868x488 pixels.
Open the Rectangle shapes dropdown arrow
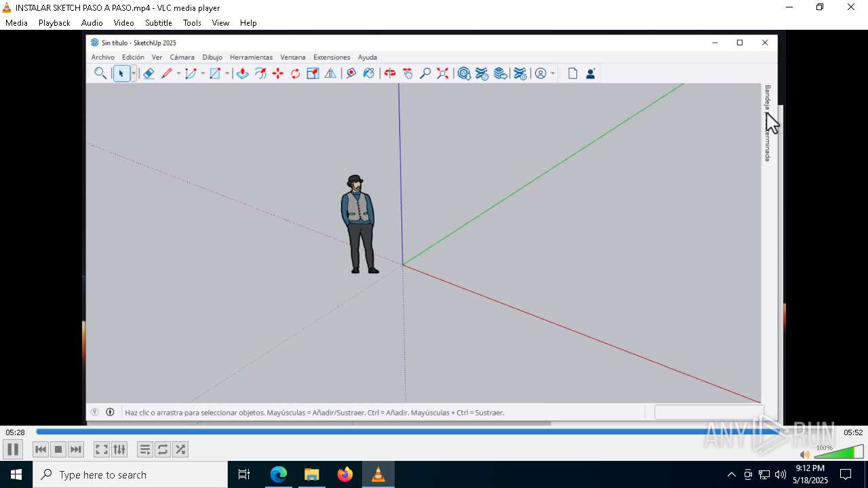point(227,73)
